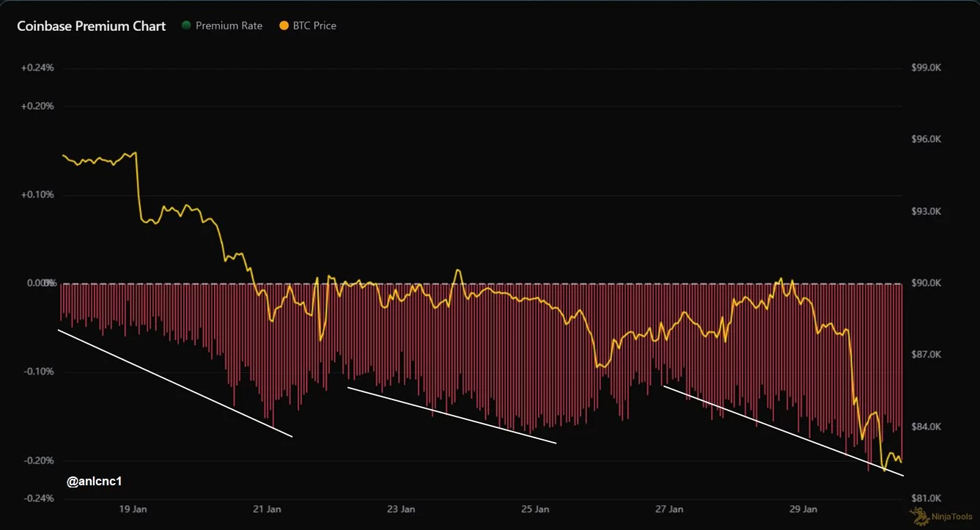Select the 23 Jan date label
Image resolution: width=980 pixels, height=530 pixels.
click(x=401, y=509)
